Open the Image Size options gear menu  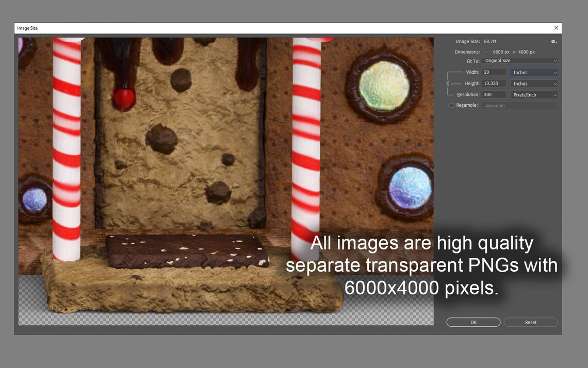553,41
